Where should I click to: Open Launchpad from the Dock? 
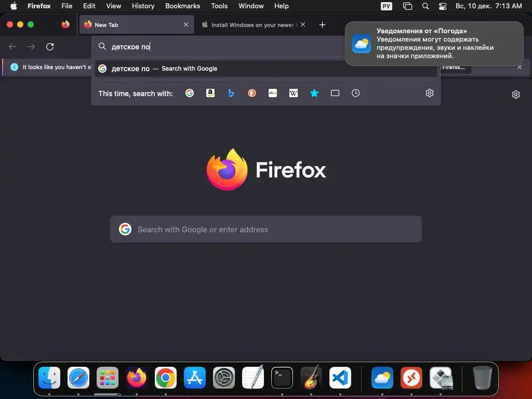coord(108,378)
